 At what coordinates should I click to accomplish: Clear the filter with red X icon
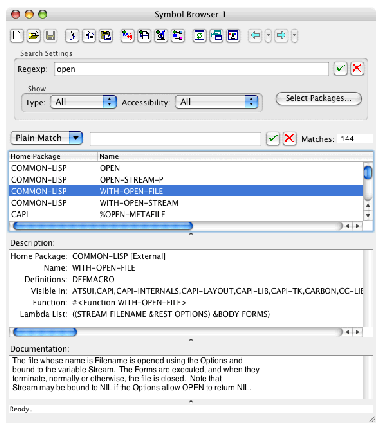[289, 138]
